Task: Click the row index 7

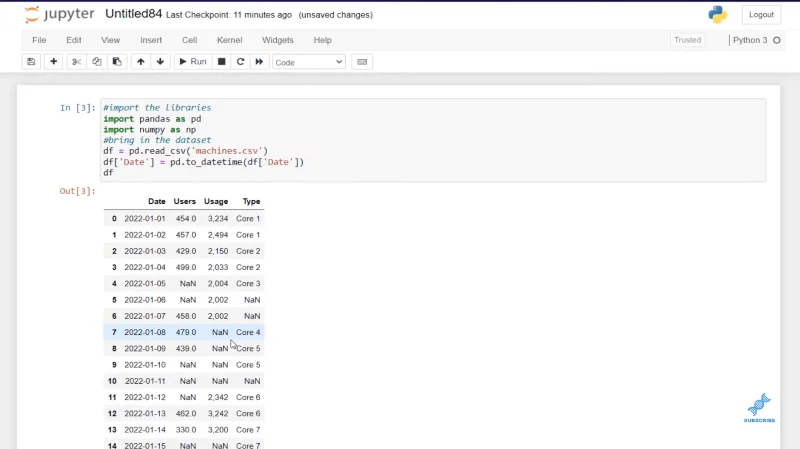Action: [x=114, y=332]
